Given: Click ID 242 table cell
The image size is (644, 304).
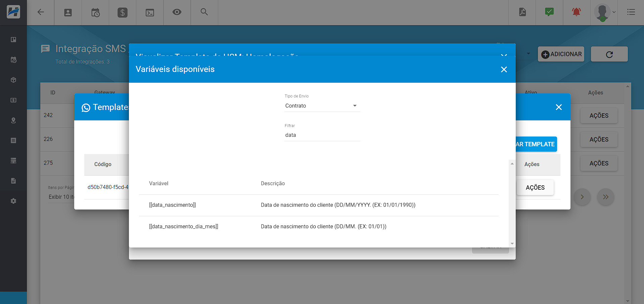Looking at the screenshot, I should (48, 115).
